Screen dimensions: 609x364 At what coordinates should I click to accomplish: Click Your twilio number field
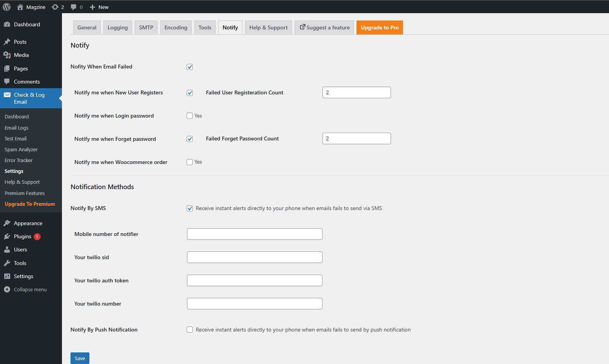[255, 304]
